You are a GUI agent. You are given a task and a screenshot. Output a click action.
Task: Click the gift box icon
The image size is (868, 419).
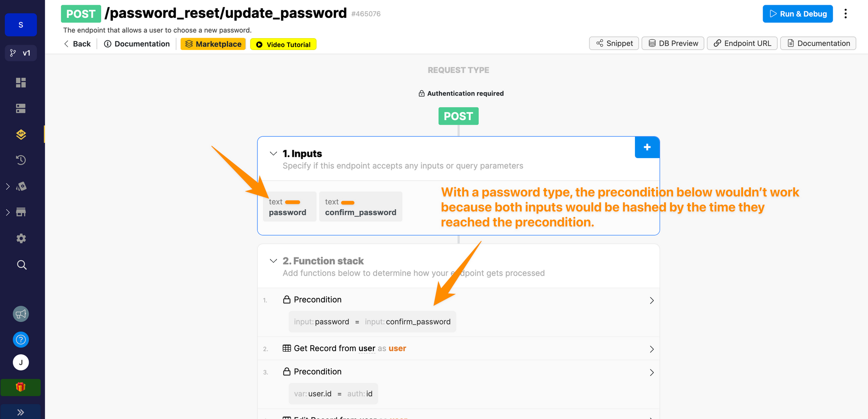(x=21, y=387)
